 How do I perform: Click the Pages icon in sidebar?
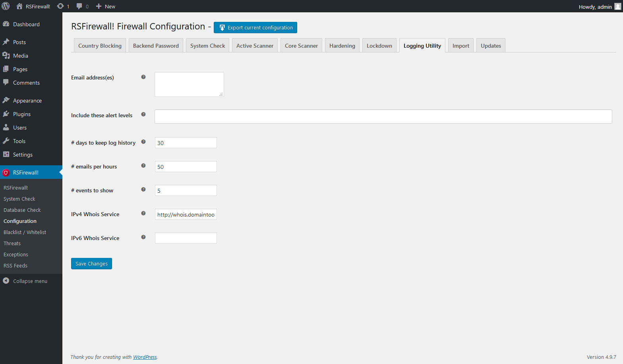(x=6, y=69)
